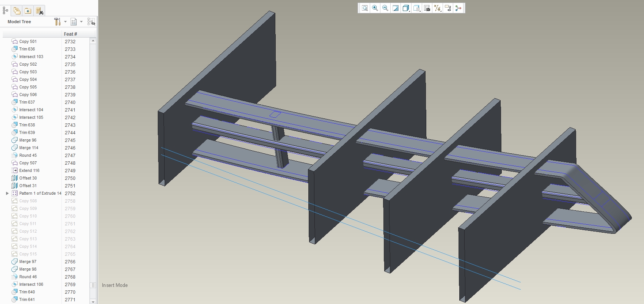This screenshot has height=304, width=644.
Task: Open the Display Style cube dropdown
Action: (x=406, y=8)
